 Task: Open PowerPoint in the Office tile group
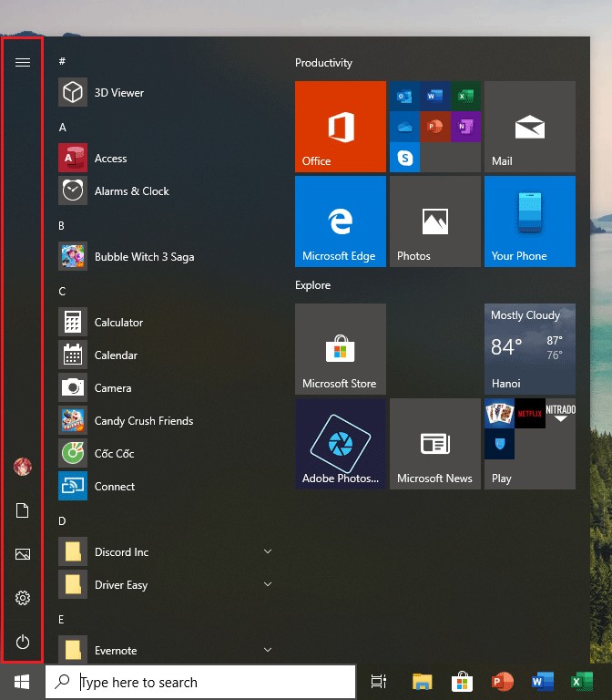tap(435, 127)
